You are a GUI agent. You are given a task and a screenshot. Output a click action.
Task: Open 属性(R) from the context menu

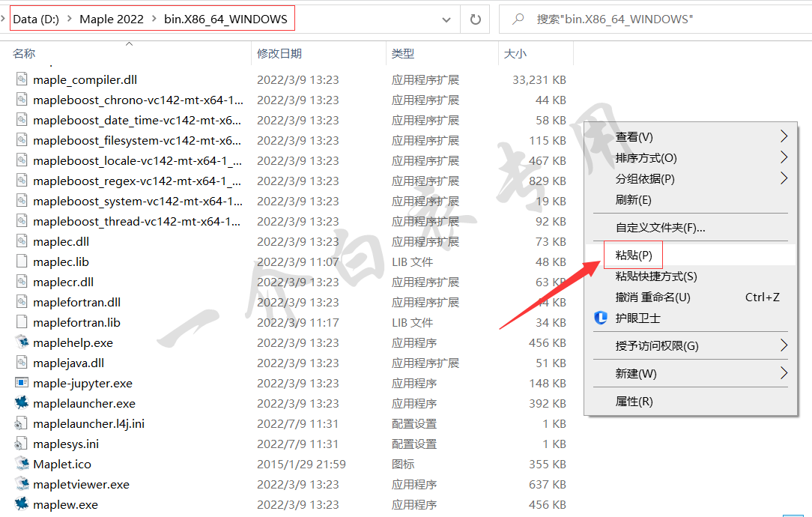coord(634,402)
